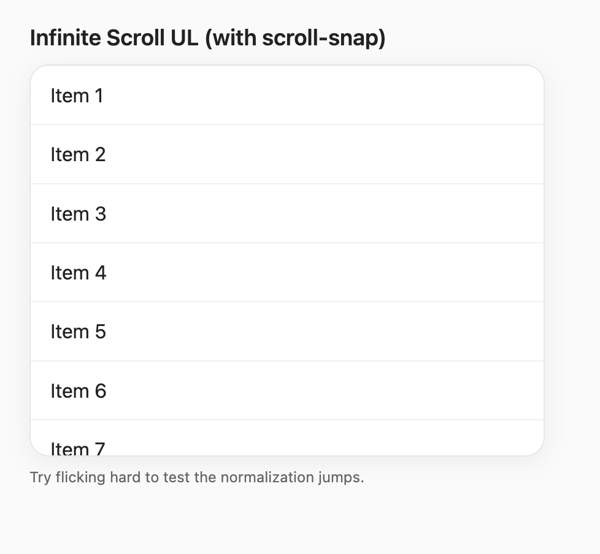The width and height of the screenshot is (600, 554).
Task: Click the word Try in the hint text
Action: pos(41,477)
